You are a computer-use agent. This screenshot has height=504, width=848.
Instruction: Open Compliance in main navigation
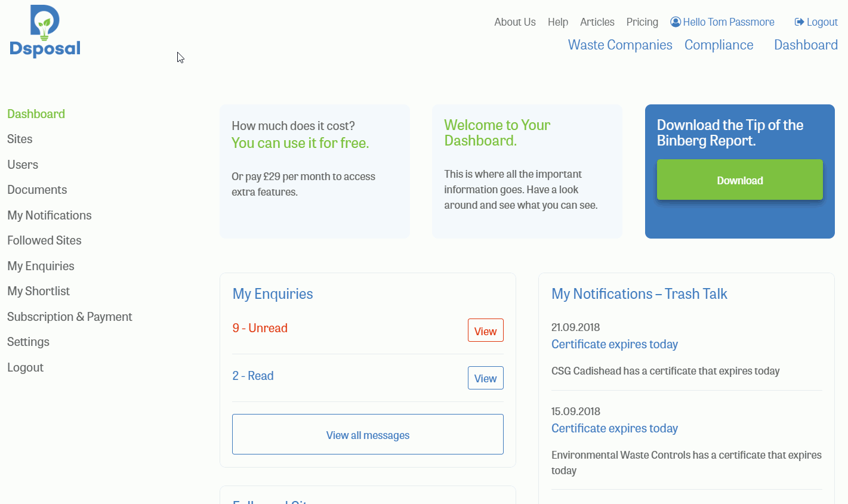719,45
